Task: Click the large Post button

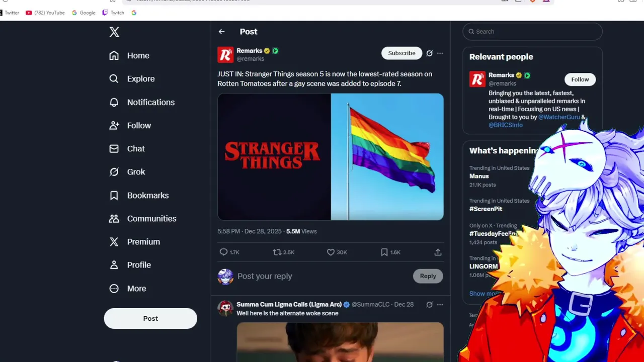Action: [x=150, y=319]
